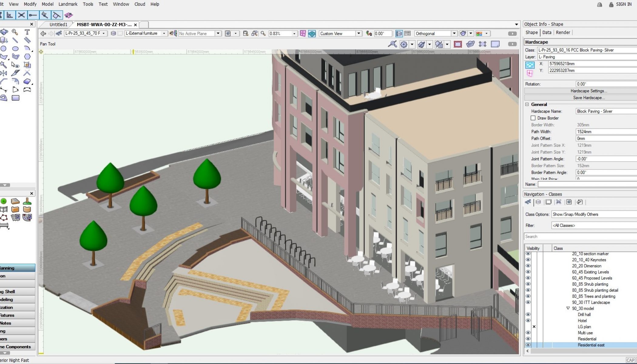Screen dimensions: 637x364
Task: Click the Render Bitmap marquee icon
Action: click(458, 44)
